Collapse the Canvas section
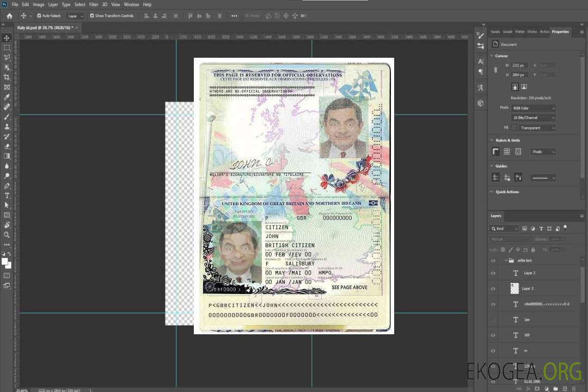Viewport: 588px width, 392px height. [492, 56]
